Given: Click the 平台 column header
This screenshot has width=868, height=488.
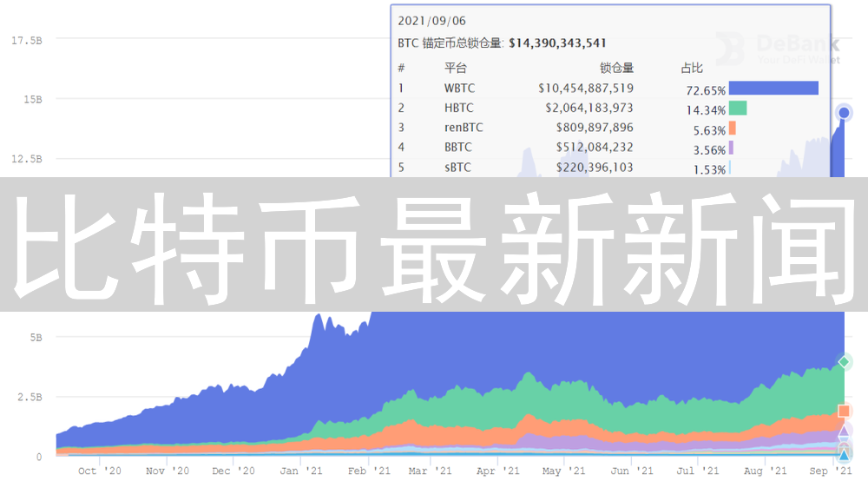Looking at the screenshot, I should [456, 68].
